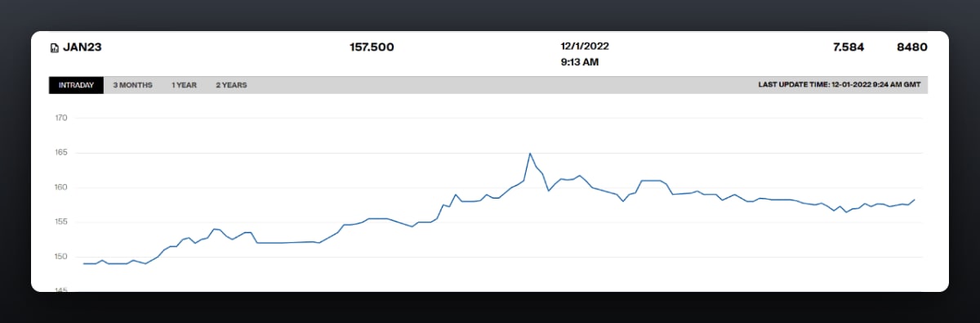Screen dimensions: 980x323
Task: Click the 170 axis label
Action: pyautogui.click(x=60, y=119)
